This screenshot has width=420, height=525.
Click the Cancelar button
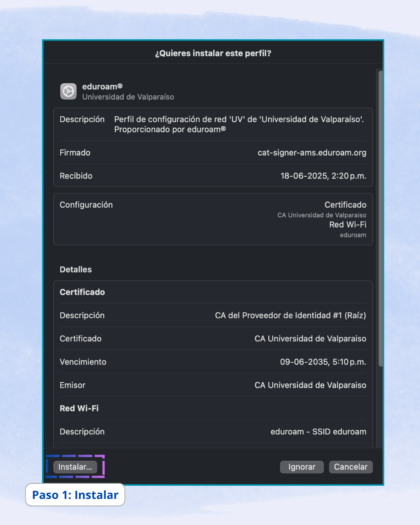click(x=351, y=467)
